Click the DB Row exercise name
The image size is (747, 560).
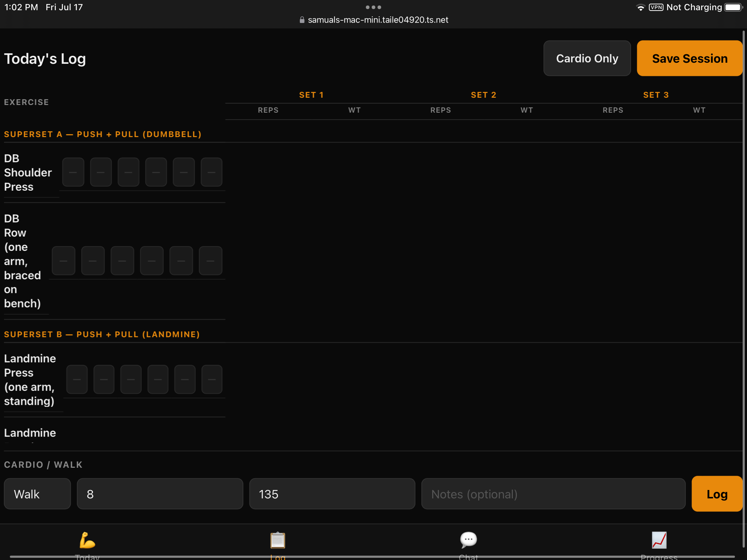[x=22, y=261]
